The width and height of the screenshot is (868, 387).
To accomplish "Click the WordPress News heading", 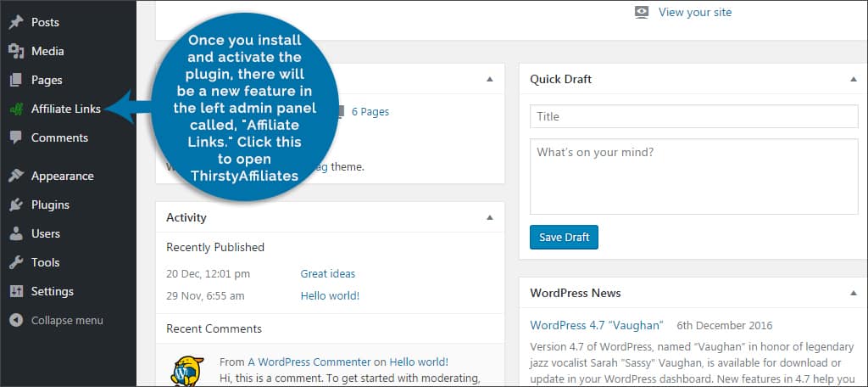I will [x=576, y=293].
